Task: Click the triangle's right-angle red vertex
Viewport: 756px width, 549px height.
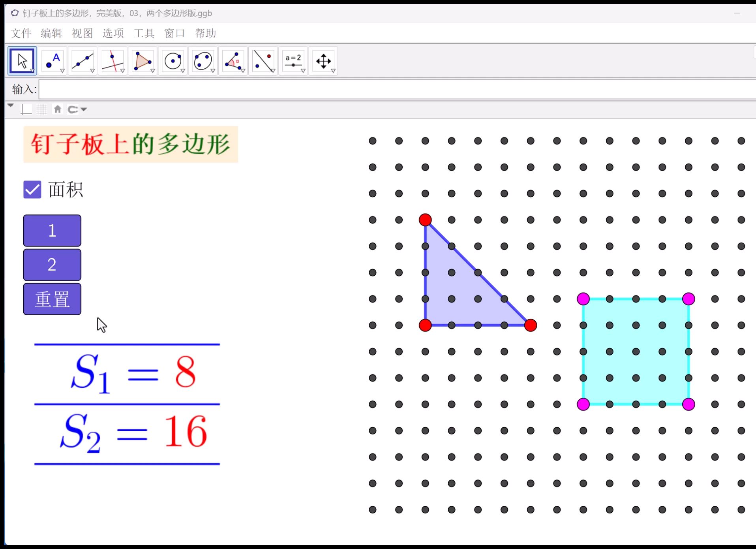Action: 425,325
